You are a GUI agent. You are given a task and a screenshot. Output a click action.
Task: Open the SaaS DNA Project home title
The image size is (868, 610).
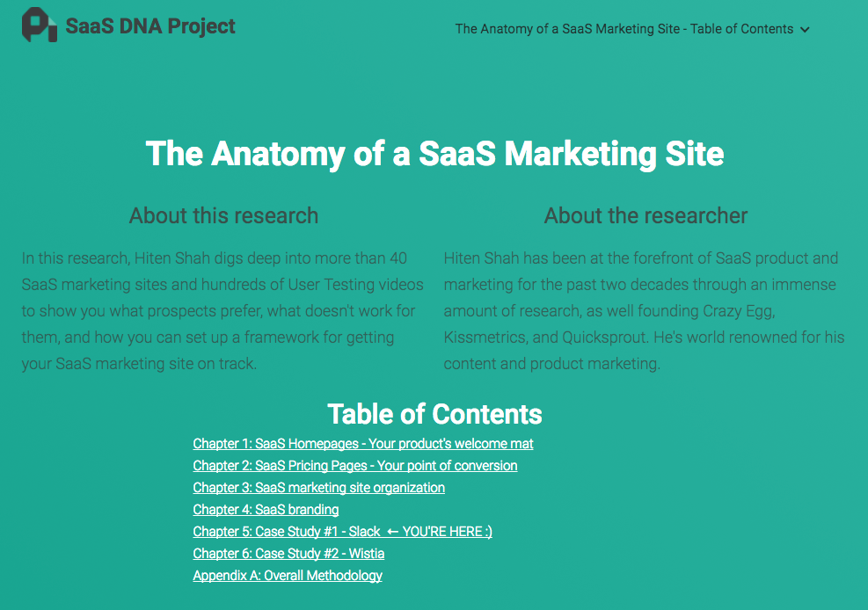150,26
